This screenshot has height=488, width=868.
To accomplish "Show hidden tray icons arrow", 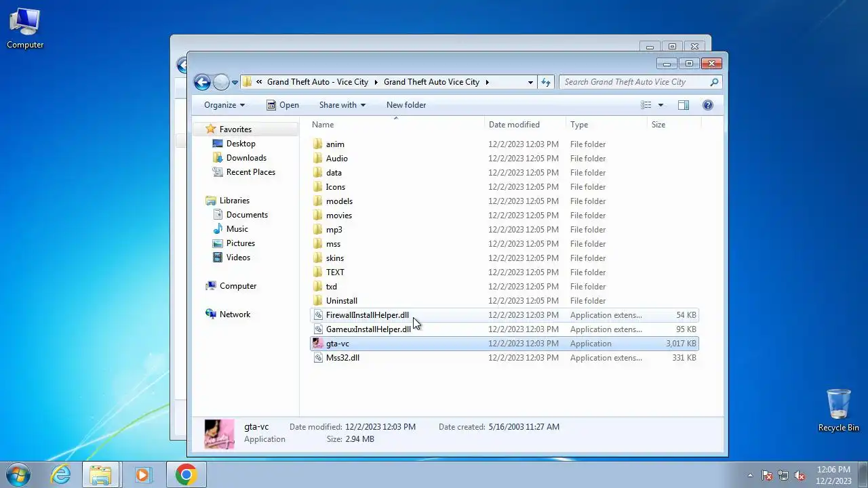I will click(x=750, y=475).
